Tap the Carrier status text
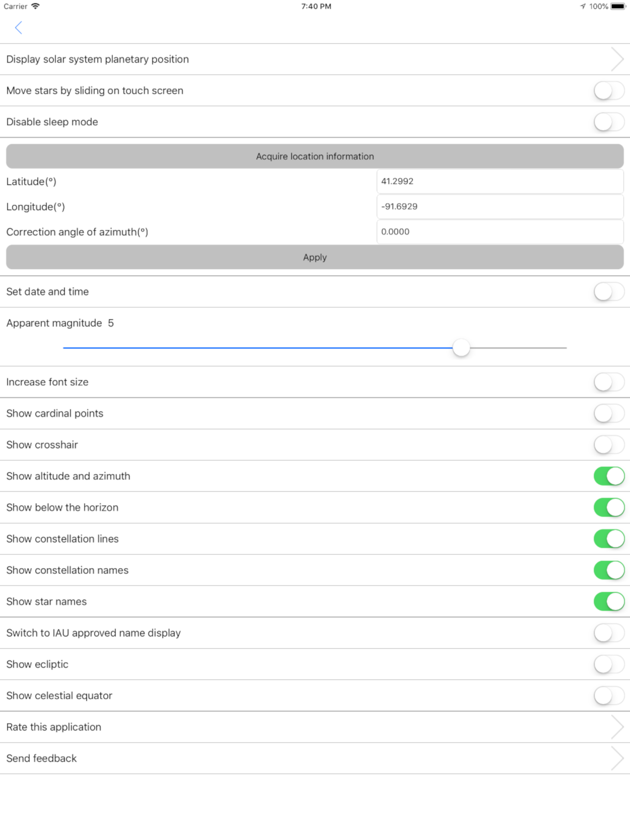The width and height of the screenshot is (630, 840). pos(16,6)
